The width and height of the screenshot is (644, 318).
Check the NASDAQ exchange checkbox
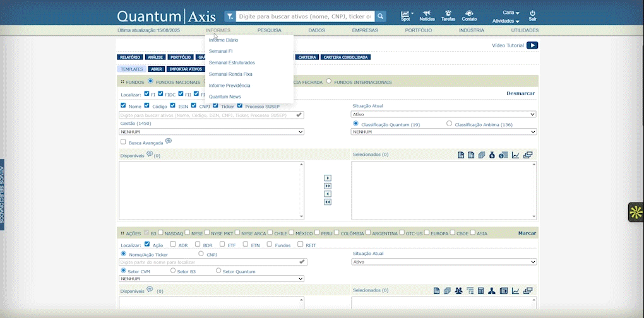(160, 232)
